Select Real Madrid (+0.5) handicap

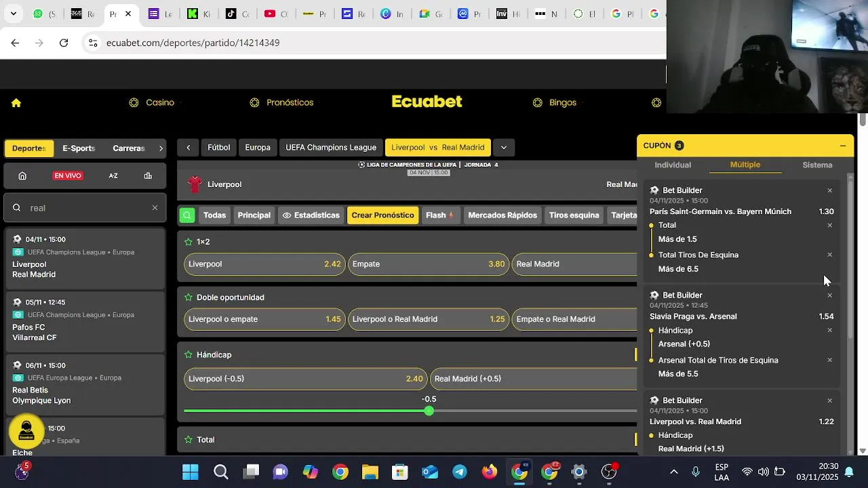pos(534,379)
